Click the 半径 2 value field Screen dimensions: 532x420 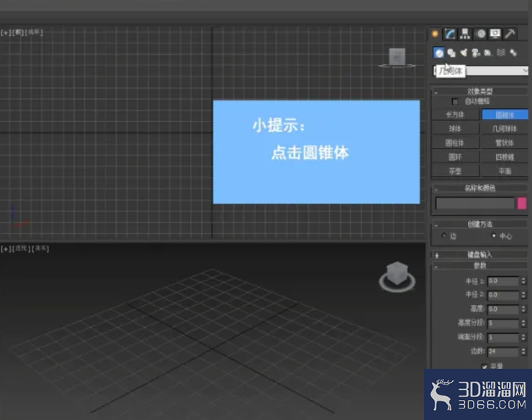(x=503, y=294)
